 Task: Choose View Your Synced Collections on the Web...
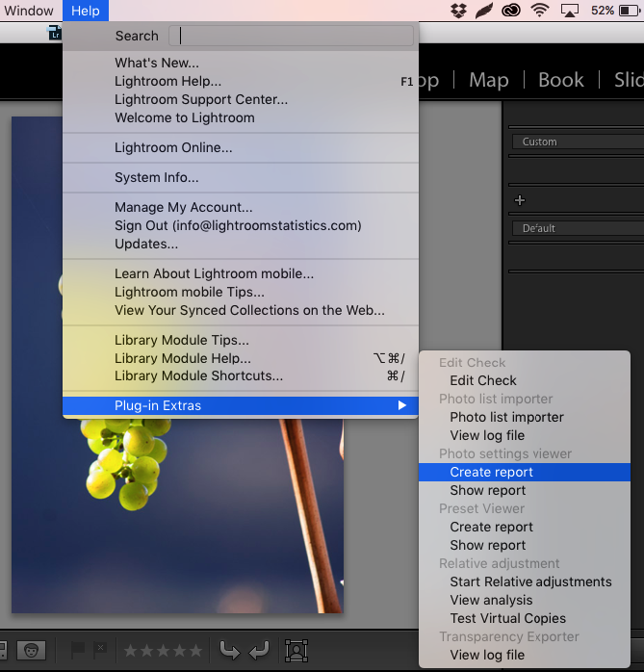pyautogui.click(x=241, y=310)
